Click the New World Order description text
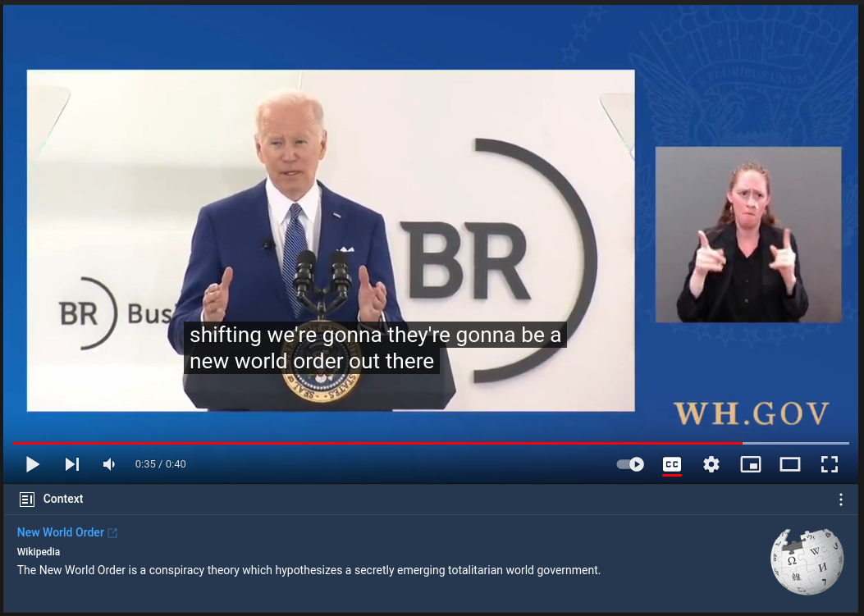864x616 pixels. (x=309, y=570)
